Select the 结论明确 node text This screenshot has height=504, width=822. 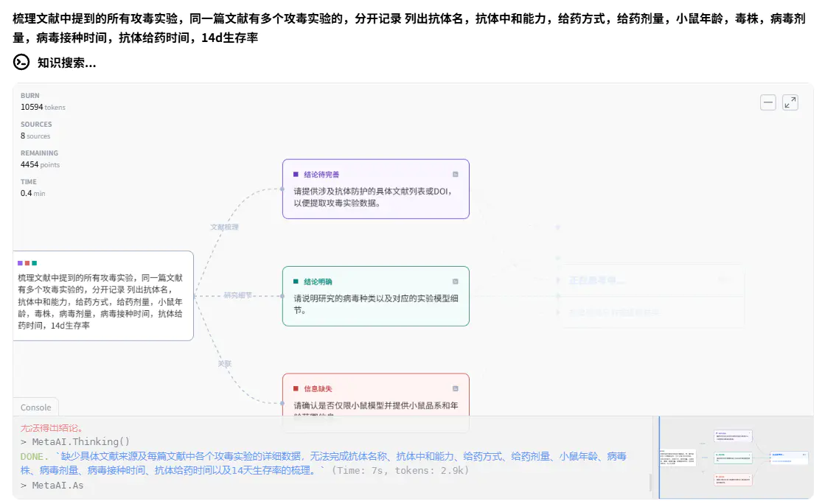coord(375,304)
